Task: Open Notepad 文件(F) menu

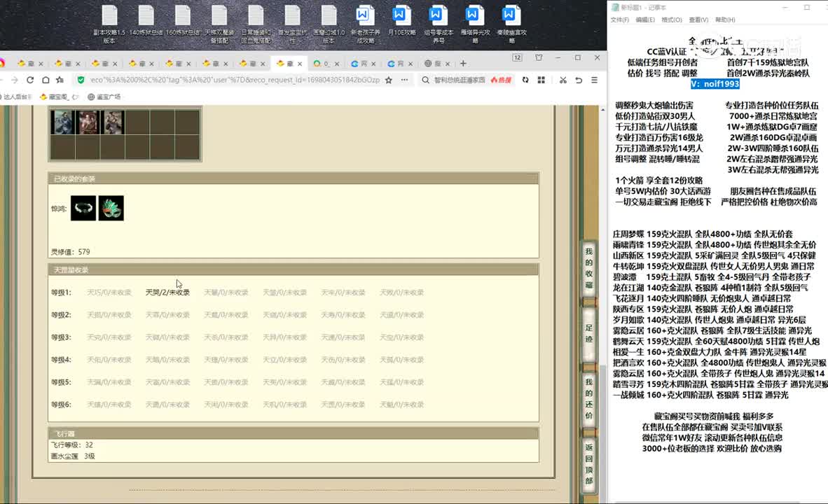Action: [x=619, y=20]
